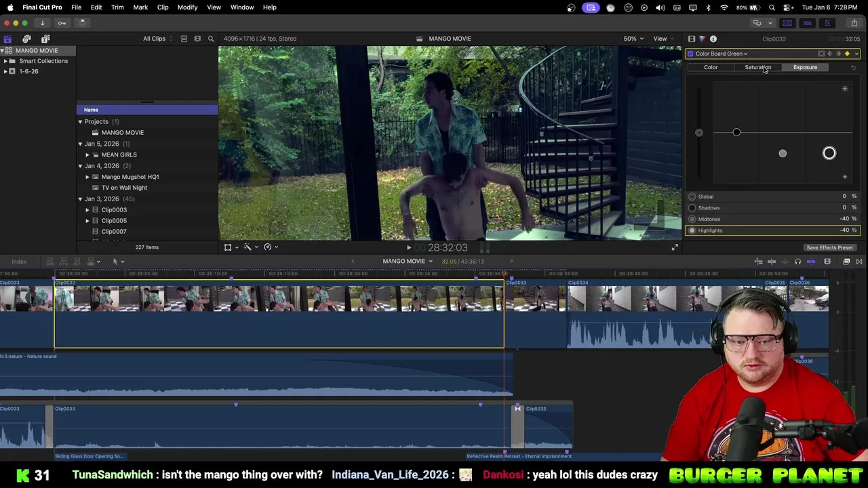The image size is (868, 488).
Task: Open the Keyword Editor key icon
Action: [62, 23]
